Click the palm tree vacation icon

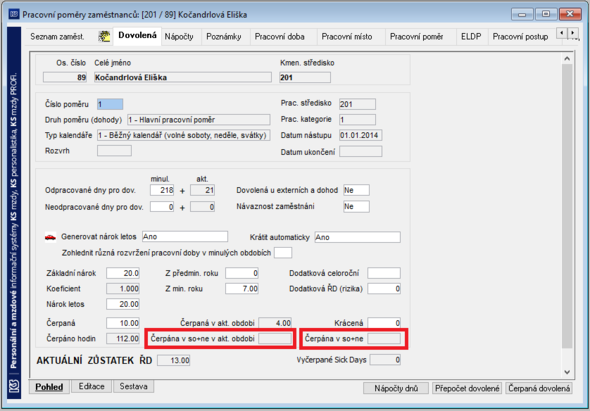[104, 36]
